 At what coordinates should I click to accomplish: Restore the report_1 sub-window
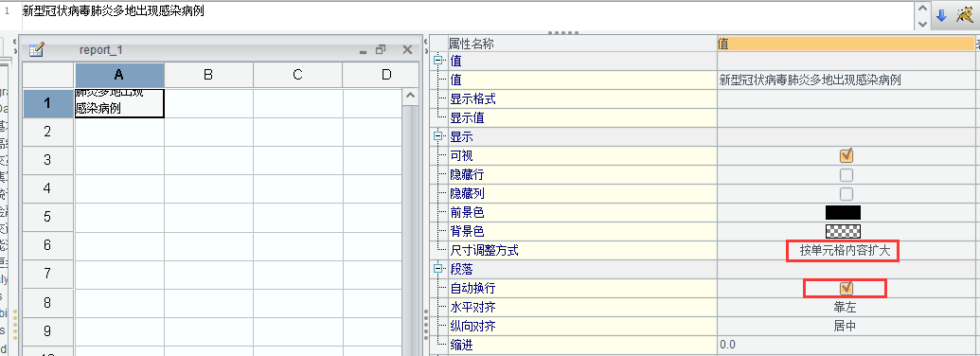381,50
